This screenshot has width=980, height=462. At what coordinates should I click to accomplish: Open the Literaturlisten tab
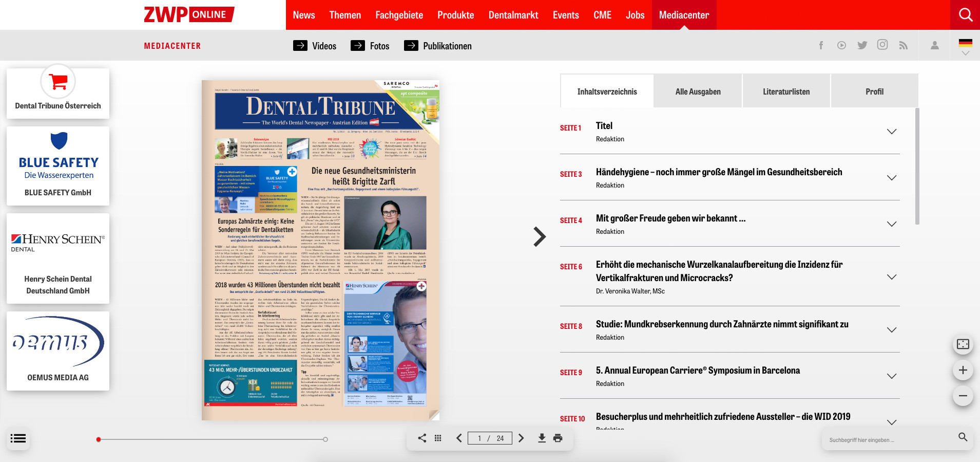(786, 91)
